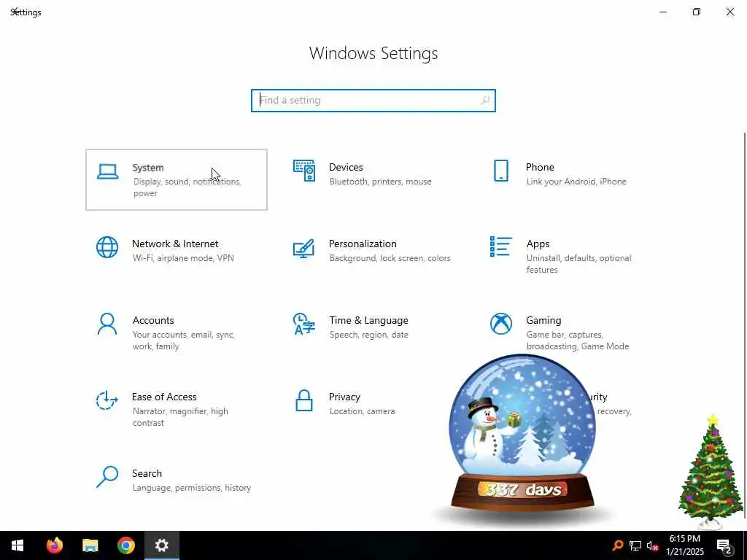
Task: Click 'Link your Android, iPhone' description
Action: [576, 182]
